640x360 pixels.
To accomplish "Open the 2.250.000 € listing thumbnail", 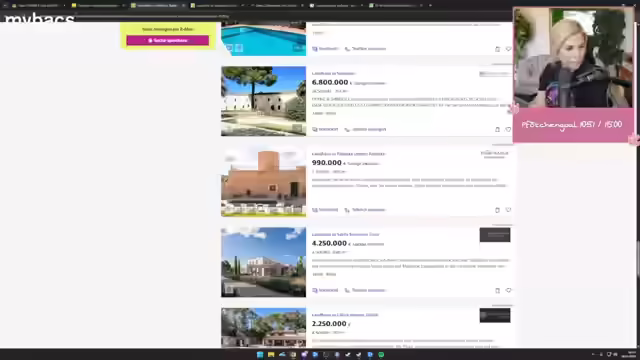I will (263, 328).
